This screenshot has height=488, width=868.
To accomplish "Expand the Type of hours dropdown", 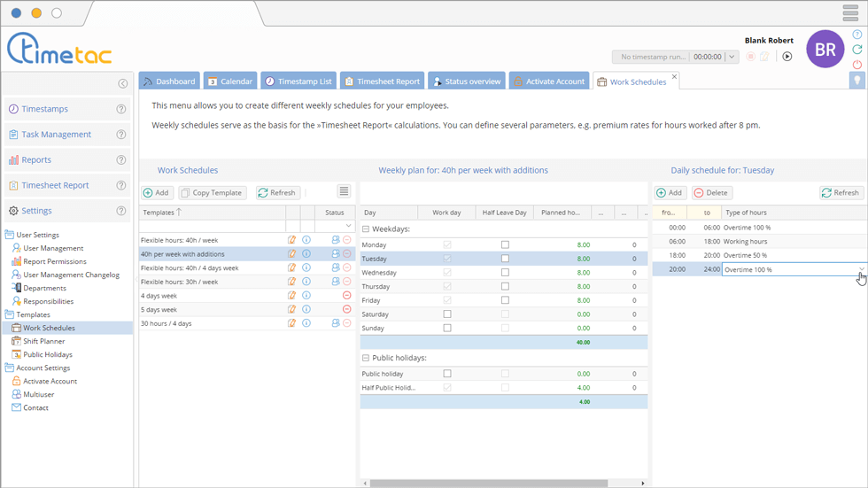I will pos(861,269).
